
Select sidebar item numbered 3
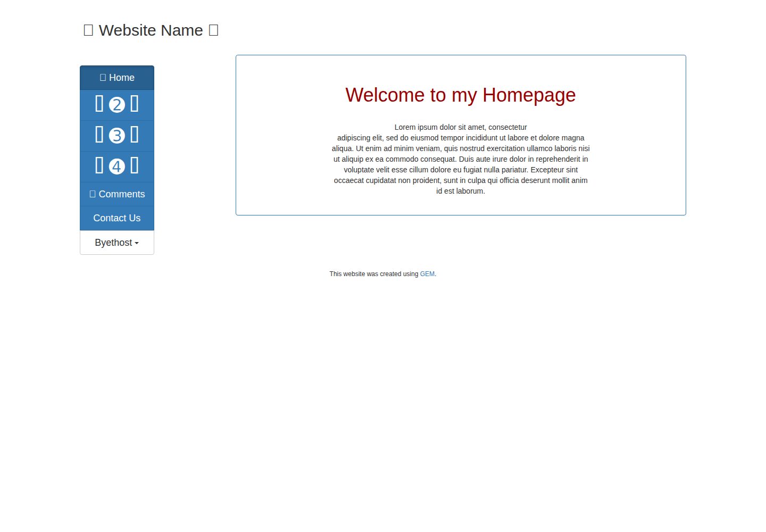tap(117, 136)
